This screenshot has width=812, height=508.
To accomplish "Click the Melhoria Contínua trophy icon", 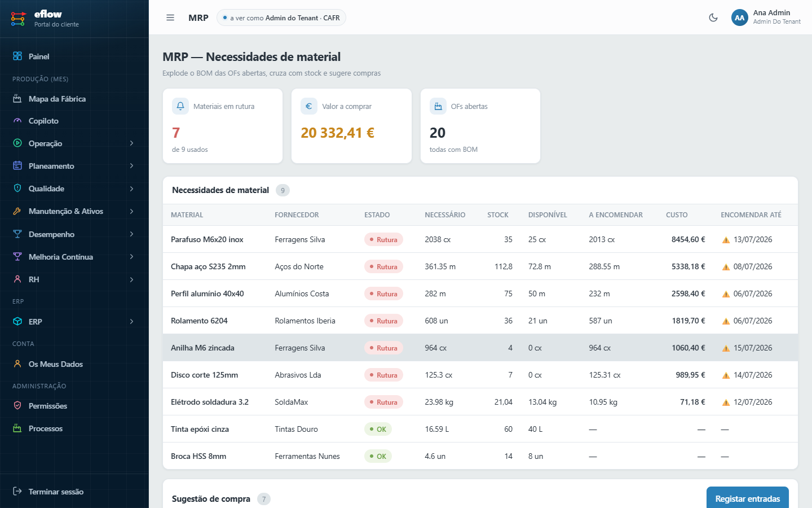I will (x=17, y=257).
